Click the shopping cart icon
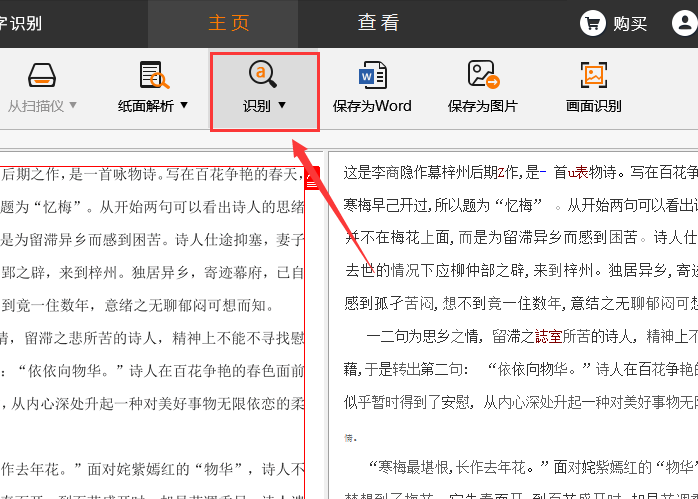This screenshot has height=499, width=698. click(x=593, y=23)
